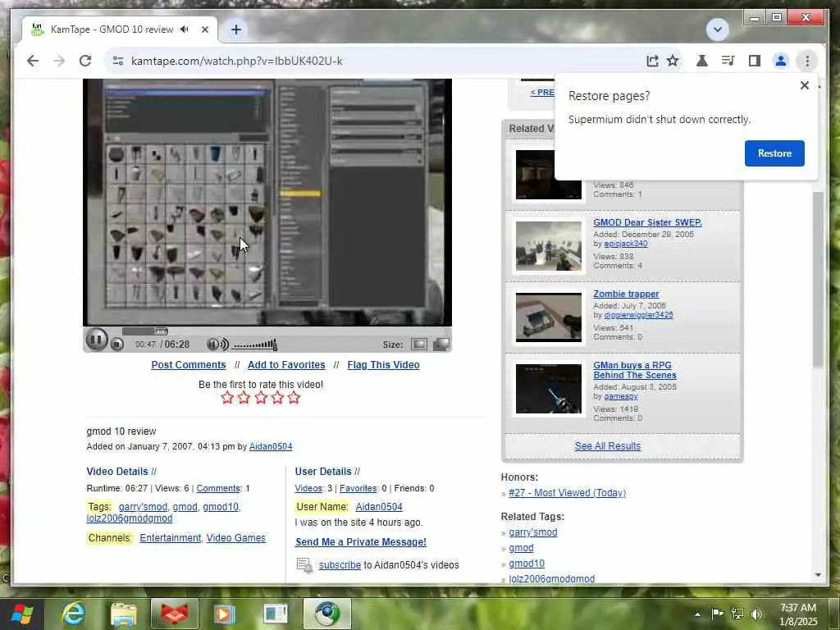
Task: View site information icon in address bar
Action: (118, 61)
